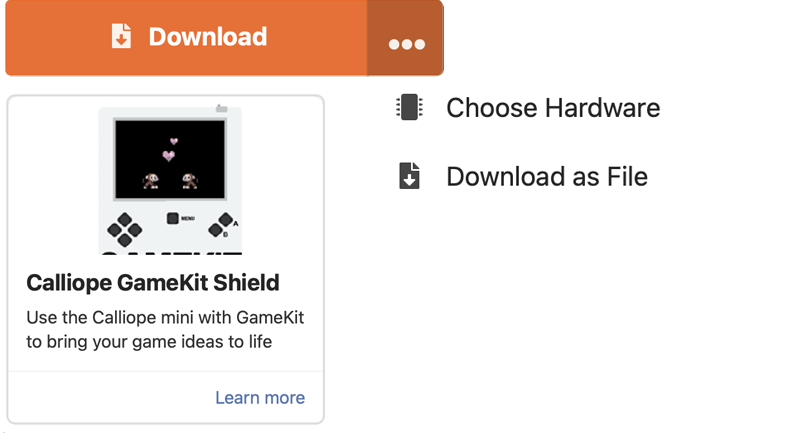Click the GameKit device black game screen

point(170,158)
